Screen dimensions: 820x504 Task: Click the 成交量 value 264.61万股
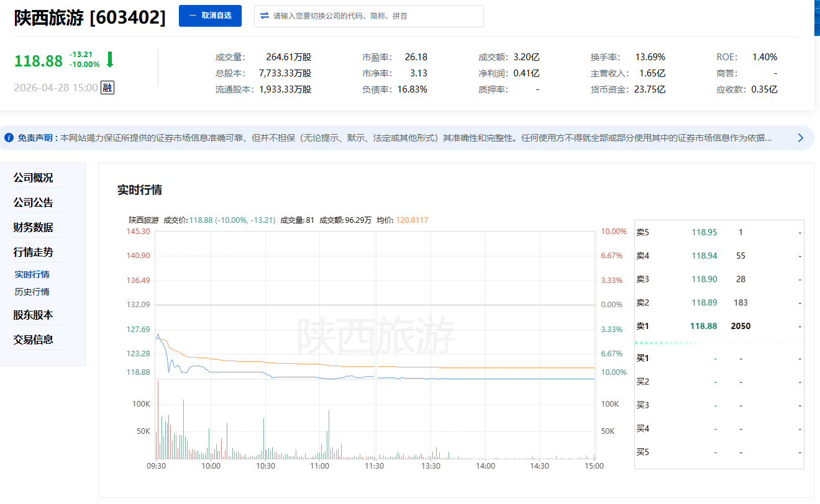click(x=288, y=57)
